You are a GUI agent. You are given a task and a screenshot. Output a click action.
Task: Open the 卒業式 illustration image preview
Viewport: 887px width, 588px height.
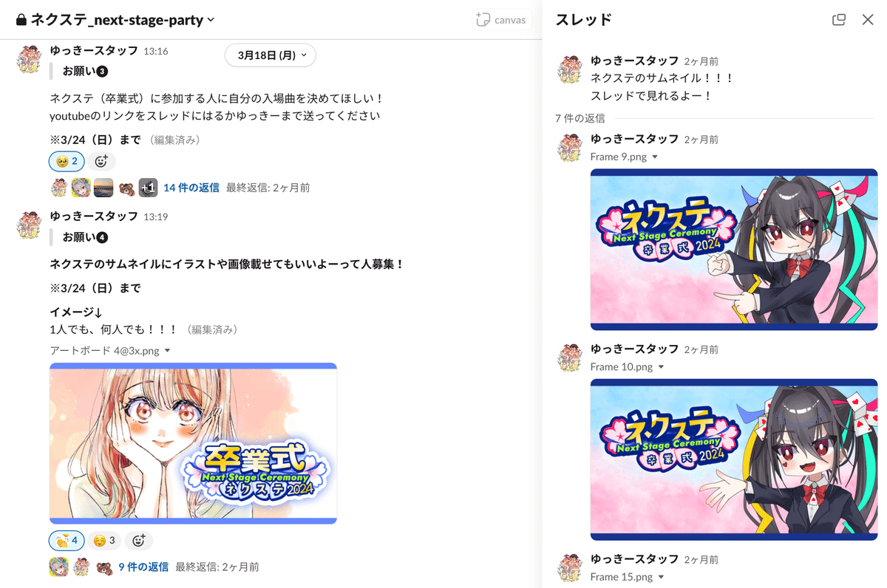pyautogui.click(x=193, y=443)
